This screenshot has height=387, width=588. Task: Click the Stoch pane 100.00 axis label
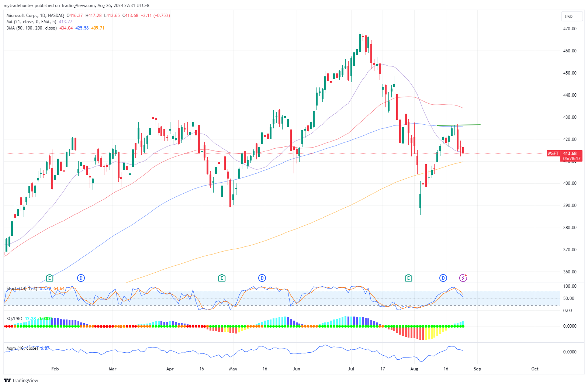coord(570,286)
